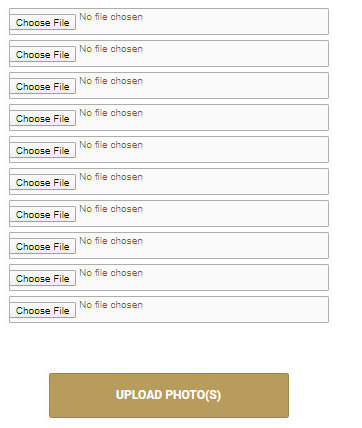Select the fourth 'No file chosen' text
The image size is (362, 428).
click(x=111, y=113)
